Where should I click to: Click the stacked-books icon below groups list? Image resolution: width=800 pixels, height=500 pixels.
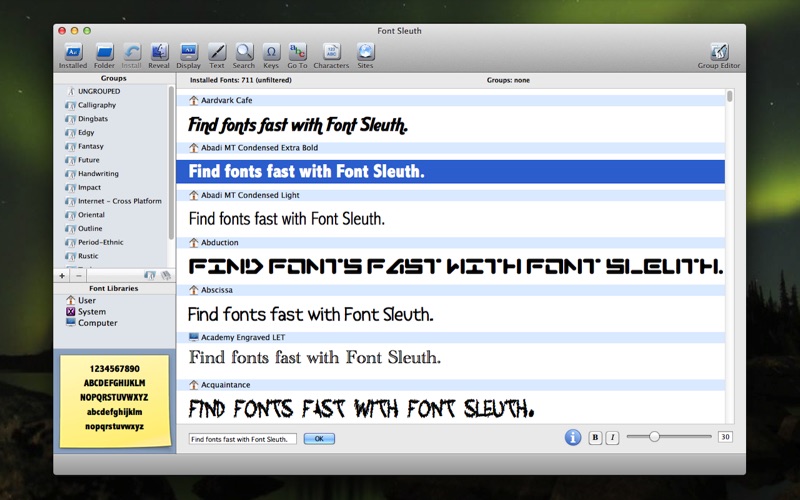click(x=166, y=276)
